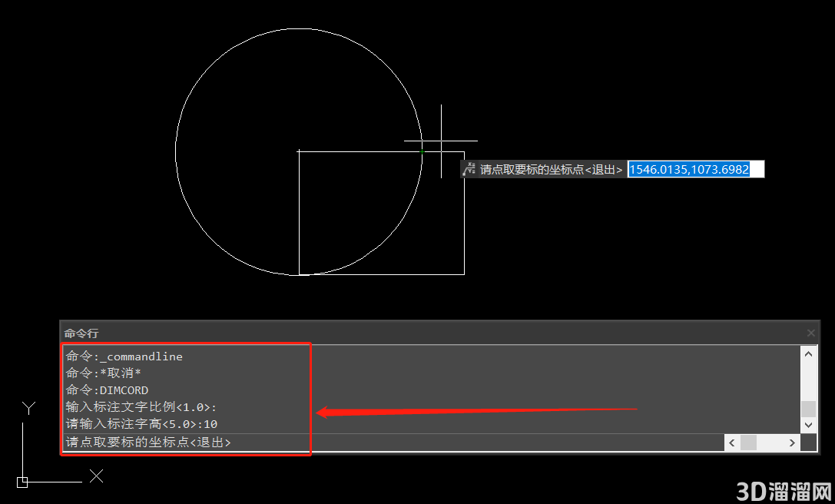Viewport: 835px width, 504px height.
Task: Click the command prompt input line '请点取要标的坐标点<退出>'
Action: 393,443
